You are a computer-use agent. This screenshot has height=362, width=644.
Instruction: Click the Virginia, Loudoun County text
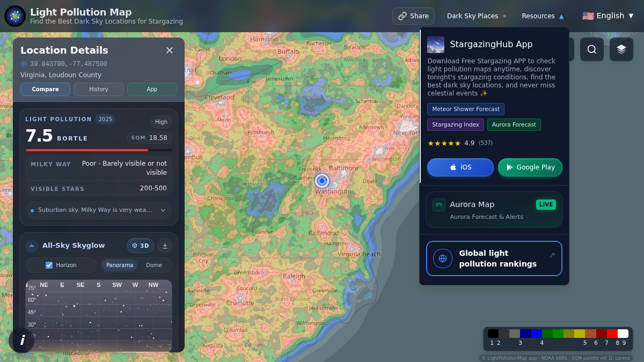click(x=61, y=75)
